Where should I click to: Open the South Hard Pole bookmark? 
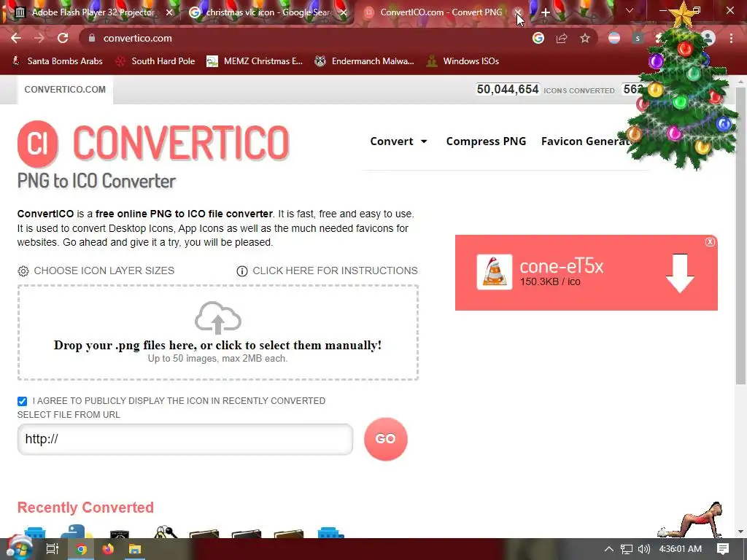pos(155,61)
